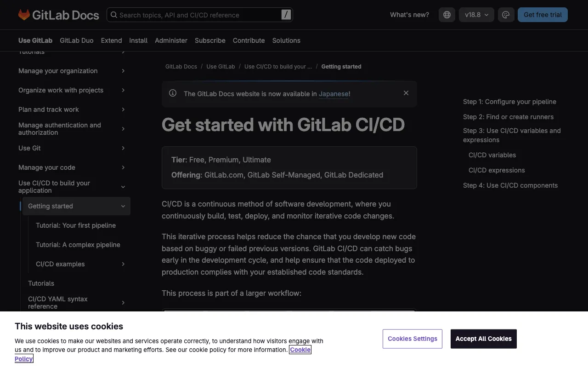Click the info icon on the Japanese banner

172,93
